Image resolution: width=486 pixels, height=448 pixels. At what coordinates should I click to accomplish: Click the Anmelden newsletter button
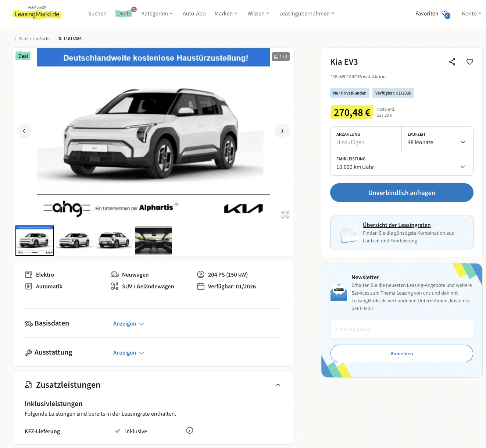[402, 353]
